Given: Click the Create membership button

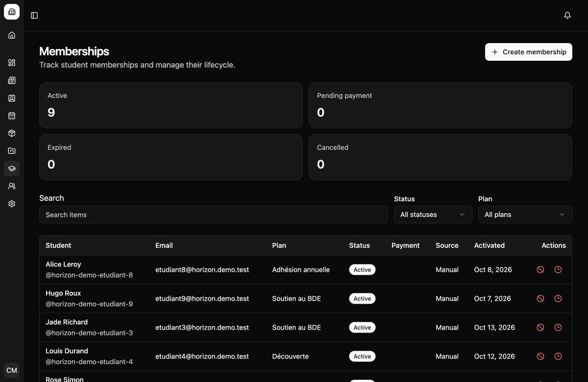Looking at the screenshot, I should pos(529,52).
